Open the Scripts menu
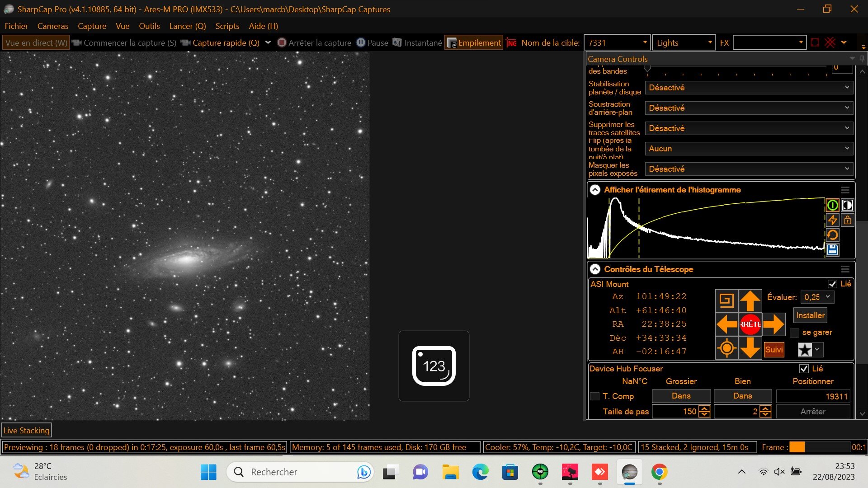This screenshot has height=488, width=868. (227, 26)
